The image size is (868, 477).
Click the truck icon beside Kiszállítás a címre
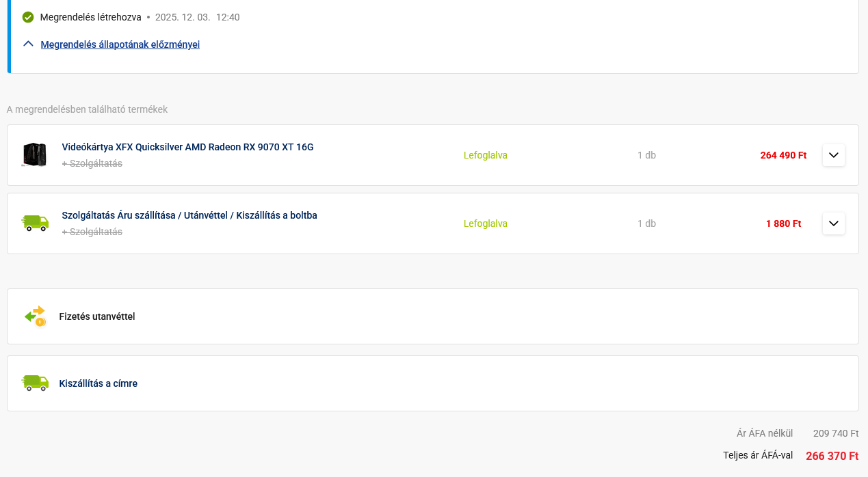[35, 383]
